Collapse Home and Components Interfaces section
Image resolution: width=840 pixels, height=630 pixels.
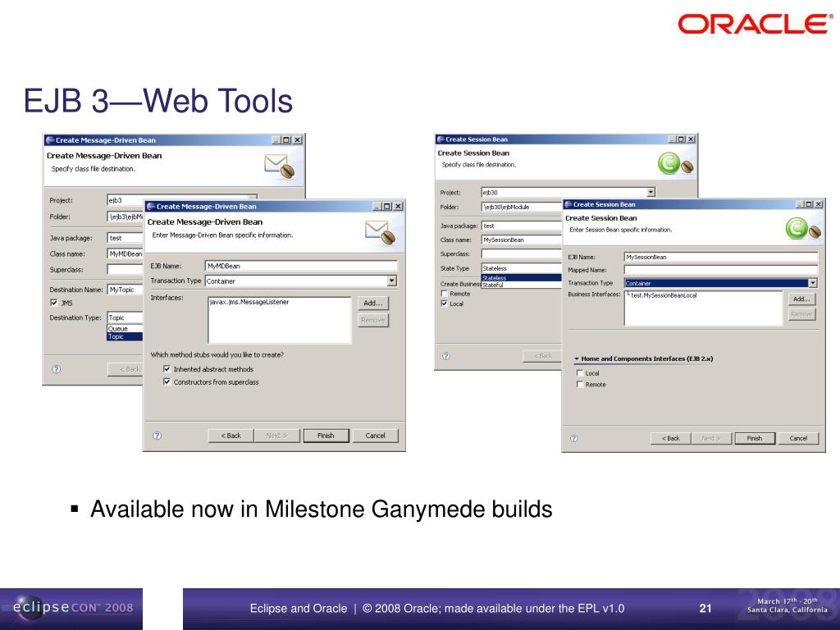click(x=577, y=359)
